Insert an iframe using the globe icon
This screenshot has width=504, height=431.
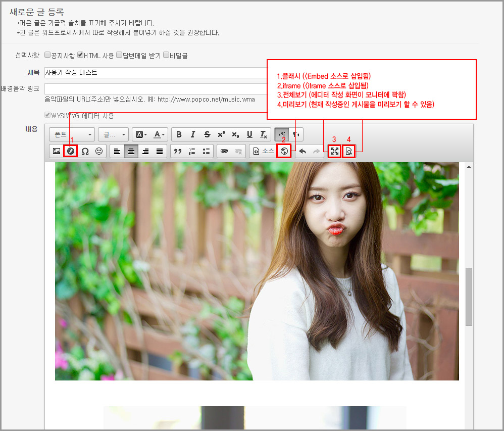pos(284,151)
